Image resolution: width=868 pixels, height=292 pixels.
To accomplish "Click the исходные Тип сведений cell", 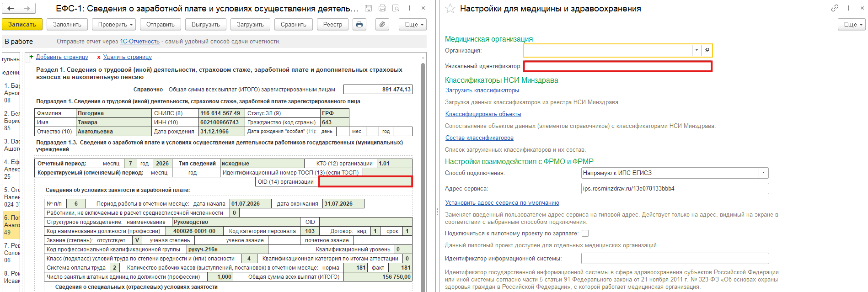I will [x=262, y=164].
